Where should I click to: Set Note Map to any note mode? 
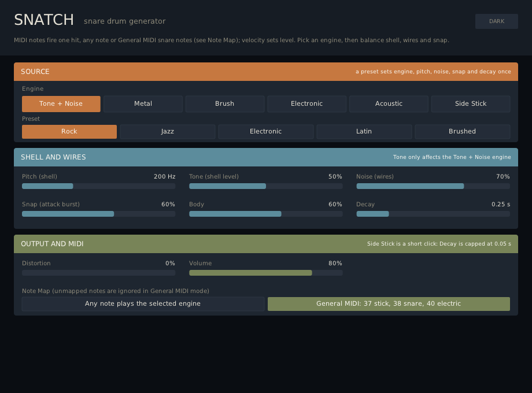[143, 304]
